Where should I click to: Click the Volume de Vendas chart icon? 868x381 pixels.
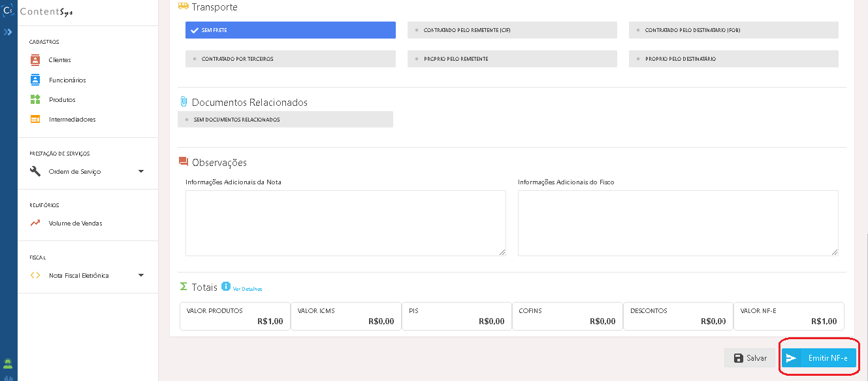click(35, 224)
